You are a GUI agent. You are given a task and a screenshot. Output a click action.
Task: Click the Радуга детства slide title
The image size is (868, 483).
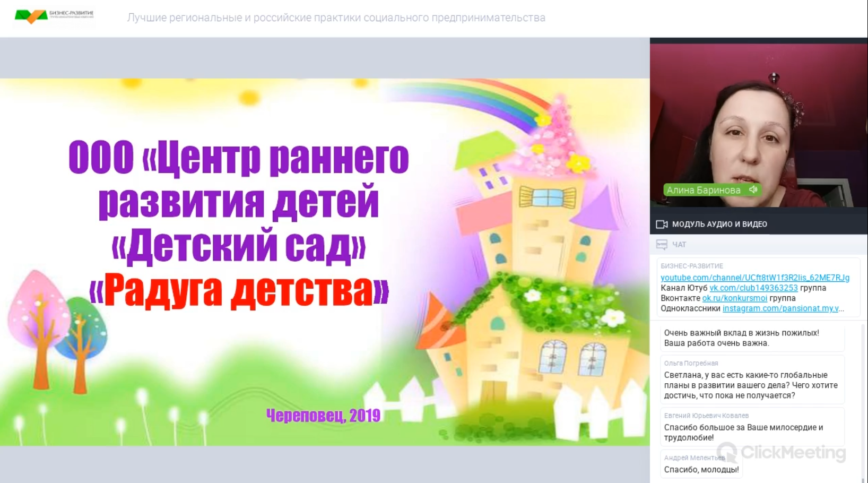pos(239,291)
